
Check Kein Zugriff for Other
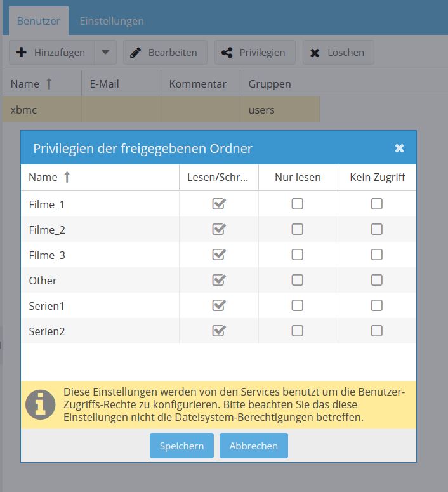click(376, 280)
